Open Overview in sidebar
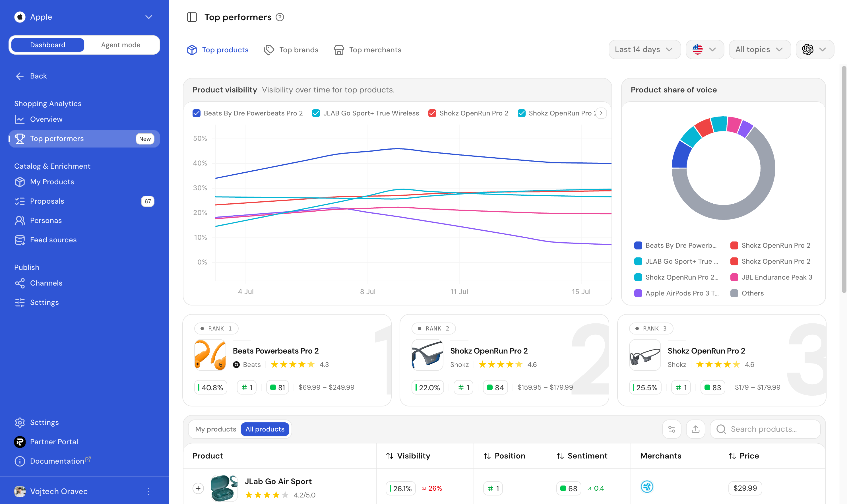The height and width of the screenshot is (504, 847). point(84,119)
